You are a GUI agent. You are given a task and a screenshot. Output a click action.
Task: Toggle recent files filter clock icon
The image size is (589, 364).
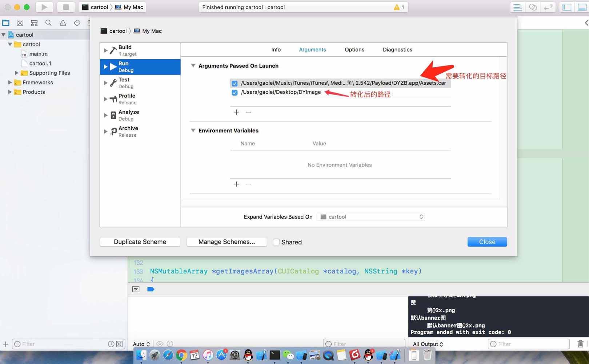(111, 344)
